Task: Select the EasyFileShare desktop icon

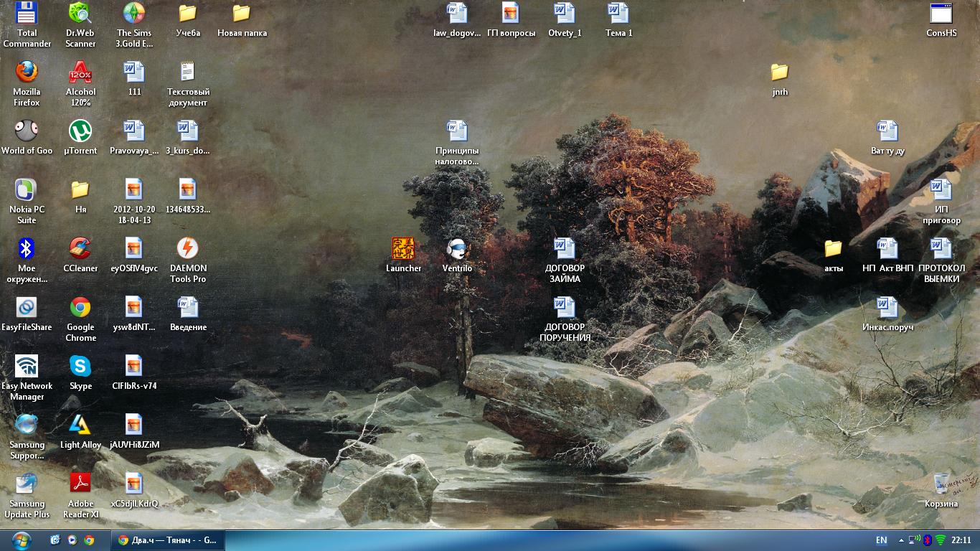Action: 27,314
